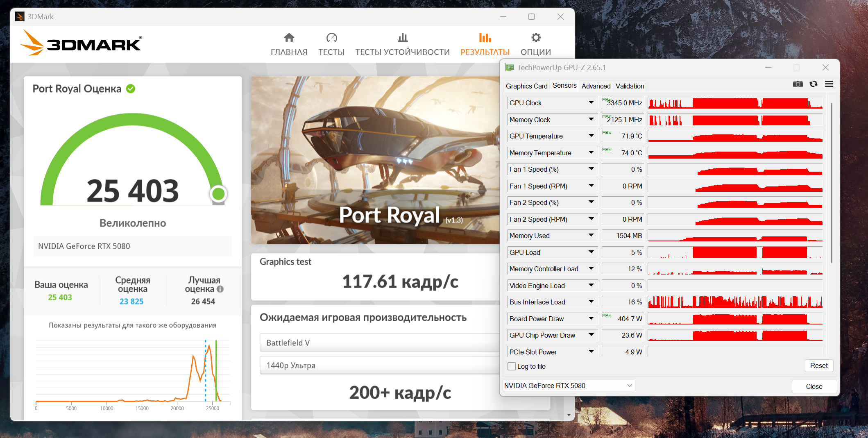Click the orange results icon above РЕЗУЛЬТАТЫ
The height and width of the screenshot is (438, 868).
(x=485, y=38)
